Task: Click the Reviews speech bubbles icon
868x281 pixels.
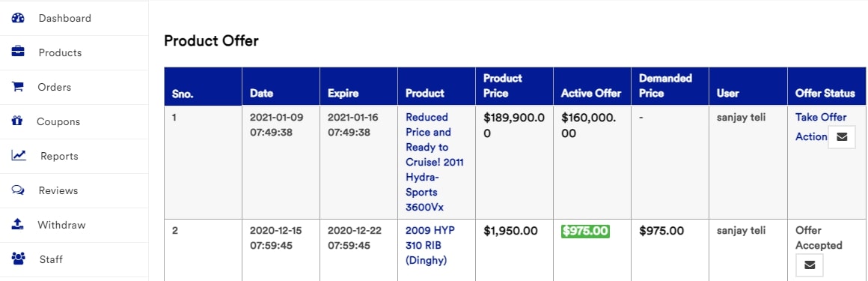Action: tap(18, 190)
